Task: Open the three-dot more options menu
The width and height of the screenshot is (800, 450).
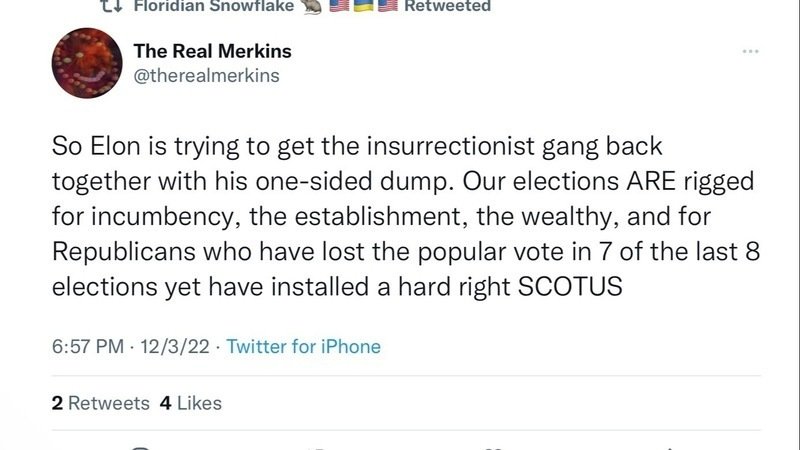Action: (750, 52)
